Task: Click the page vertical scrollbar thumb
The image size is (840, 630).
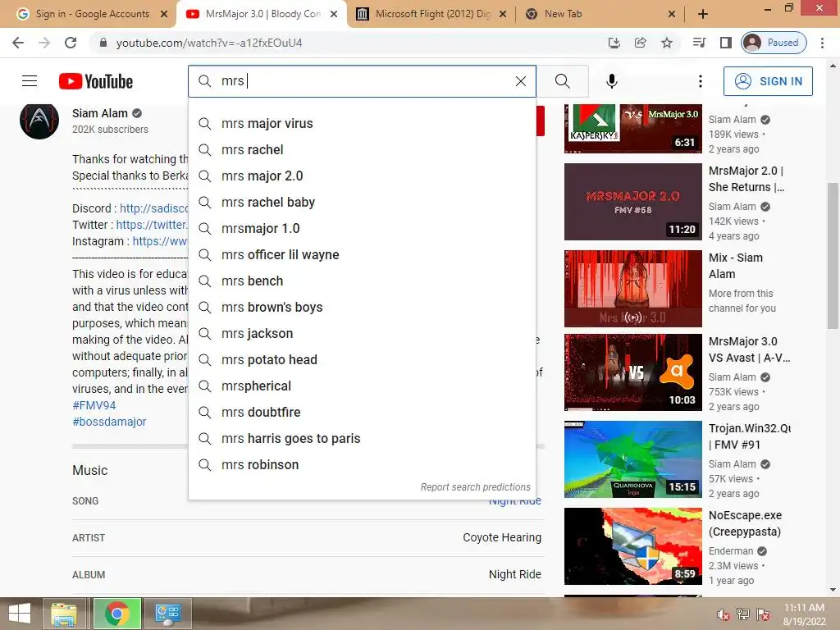Action: [x=833, y=256]
